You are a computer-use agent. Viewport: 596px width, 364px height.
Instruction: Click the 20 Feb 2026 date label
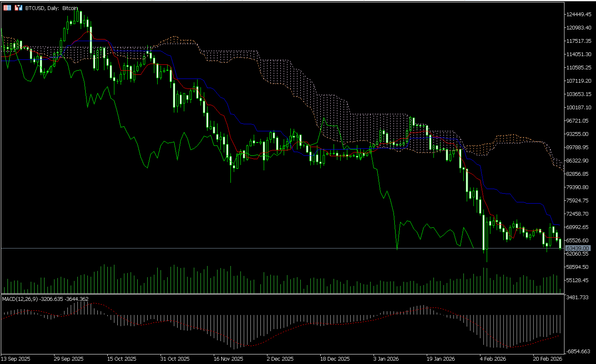(548, 359)
